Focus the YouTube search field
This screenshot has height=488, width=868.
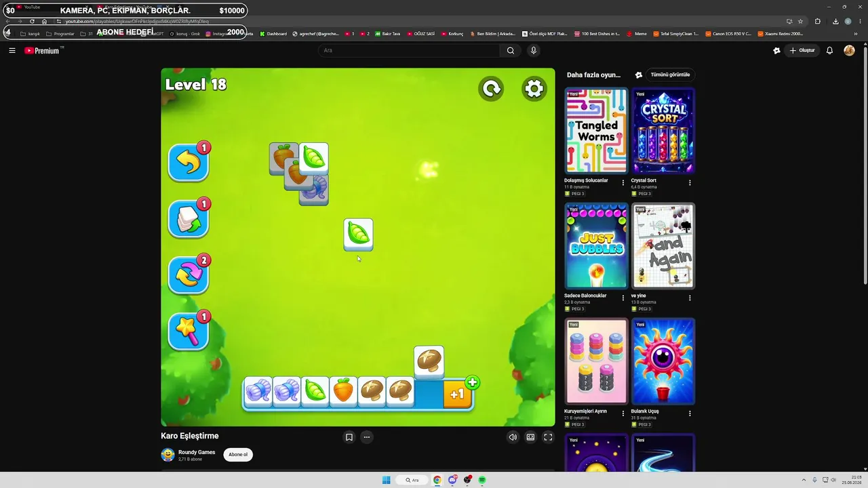[x=410, y=50]
